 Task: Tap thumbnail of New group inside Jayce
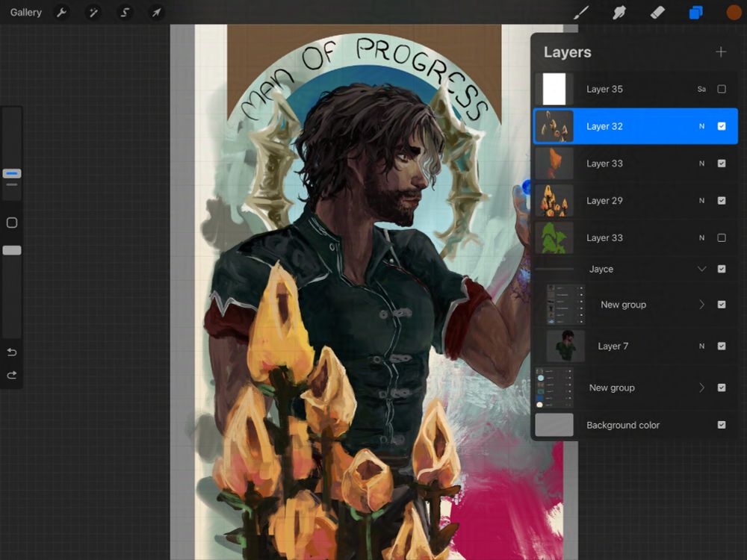(565, 305)
